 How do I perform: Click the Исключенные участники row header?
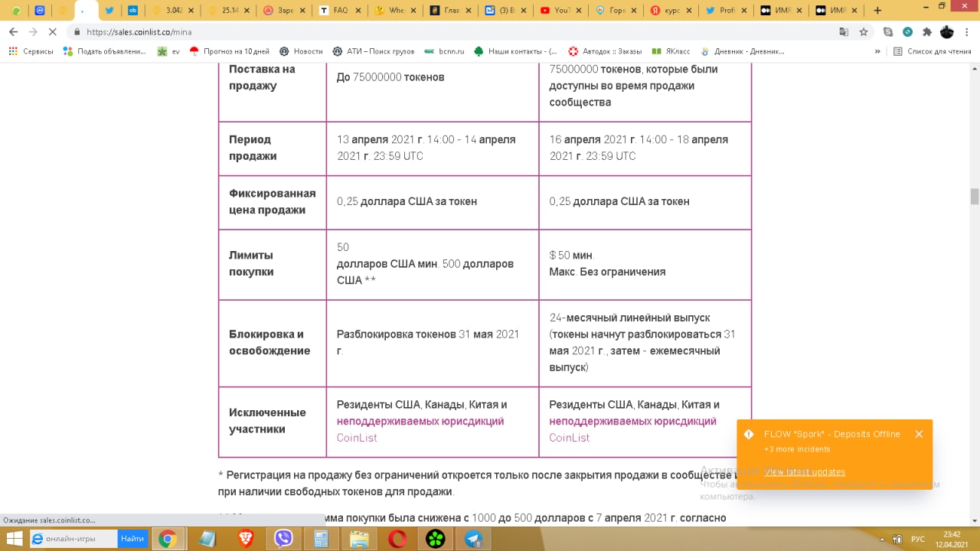(273, 421)
